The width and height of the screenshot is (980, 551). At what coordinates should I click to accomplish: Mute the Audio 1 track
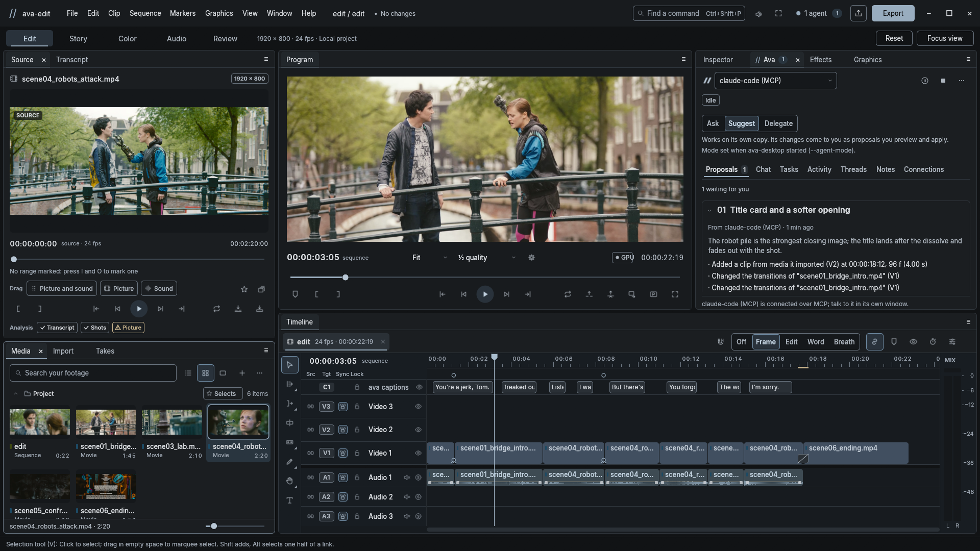click(407, 478)
